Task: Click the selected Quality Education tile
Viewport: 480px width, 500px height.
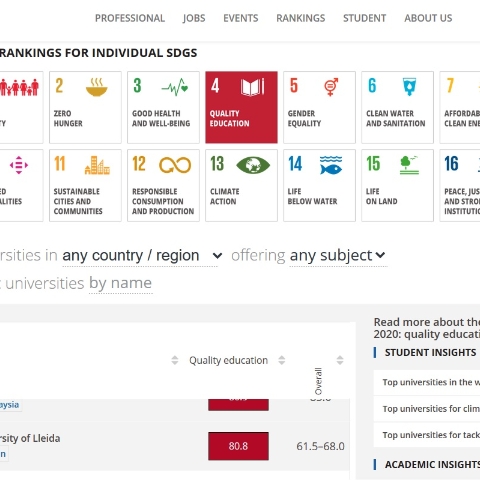Action: (x=241, y=107)
